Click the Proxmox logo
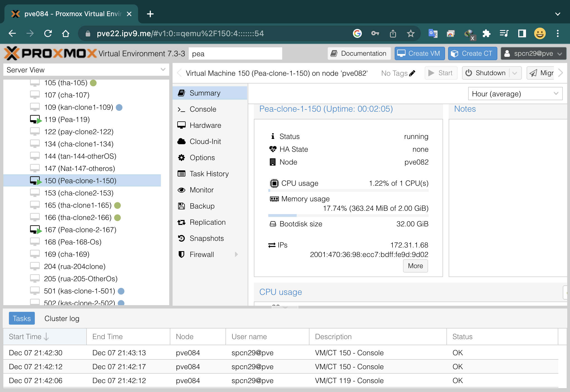This screenshot has height=392, width=570. click(x=50, y=53)
